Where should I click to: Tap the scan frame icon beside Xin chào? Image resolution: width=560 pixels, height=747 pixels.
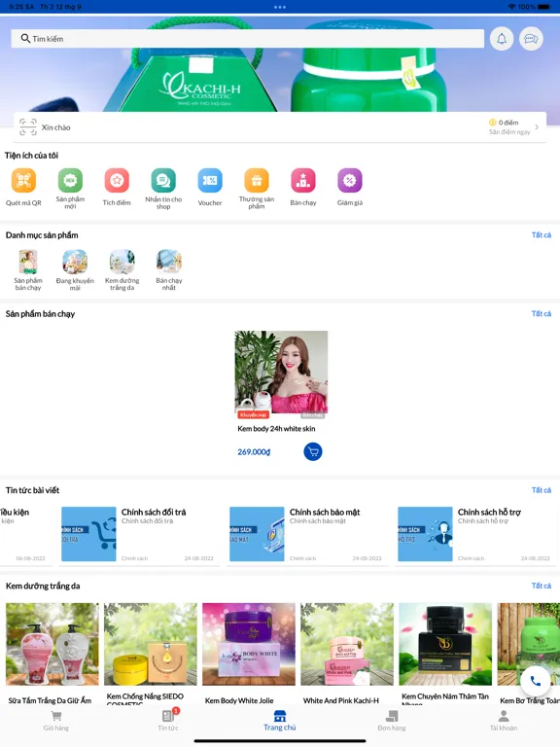pyautogui.click(x=27, y=127)
